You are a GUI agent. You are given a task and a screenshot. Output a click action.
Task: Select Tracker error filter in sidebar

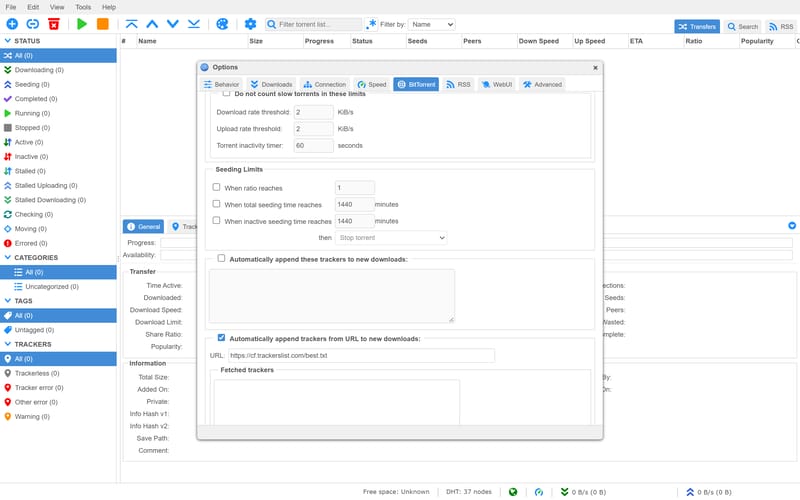point(58,388)
